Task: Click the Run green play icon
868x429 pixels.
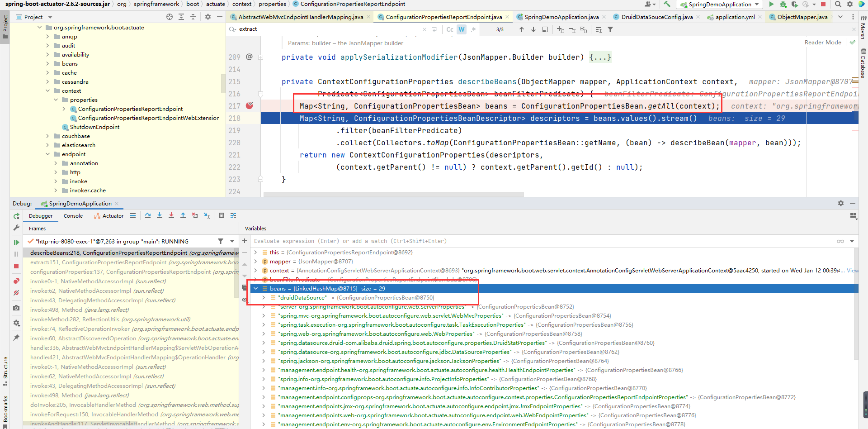Action: (771, 4)
